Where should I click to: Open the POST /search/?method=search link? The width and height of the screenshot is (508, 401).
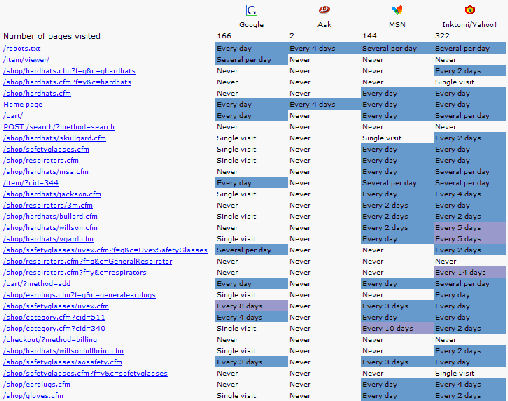tap(59, 127)
